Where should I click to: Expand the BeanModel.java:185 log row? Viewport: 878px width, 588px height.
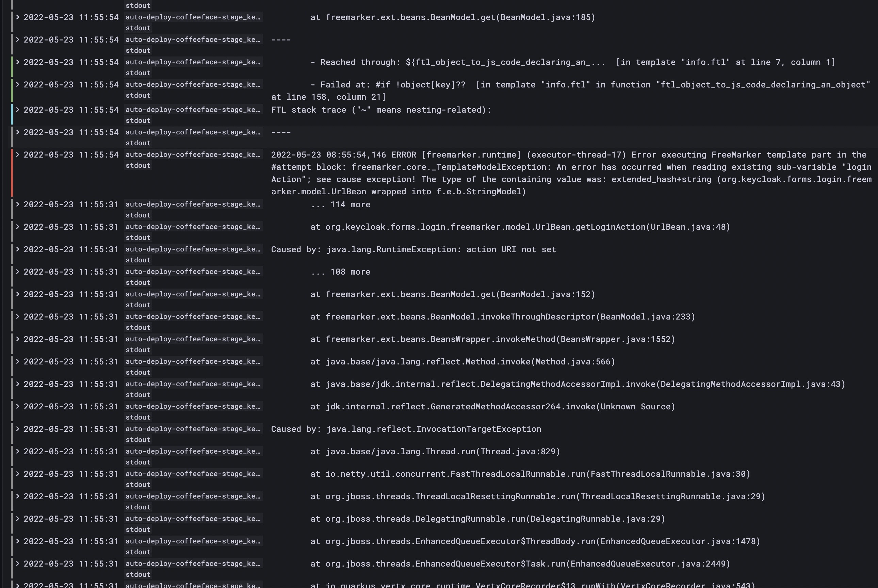18,17
